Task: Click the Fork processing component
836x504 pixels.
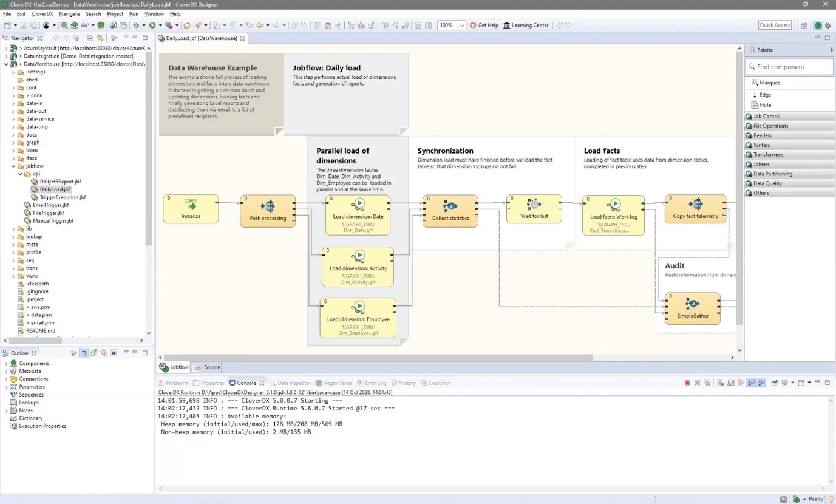Action: [x=268, y=211]
